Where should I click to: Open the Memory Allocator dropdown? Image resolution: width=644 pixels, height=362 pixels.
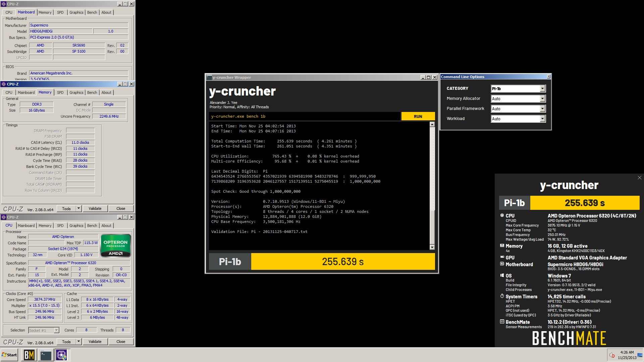point(518,99)
